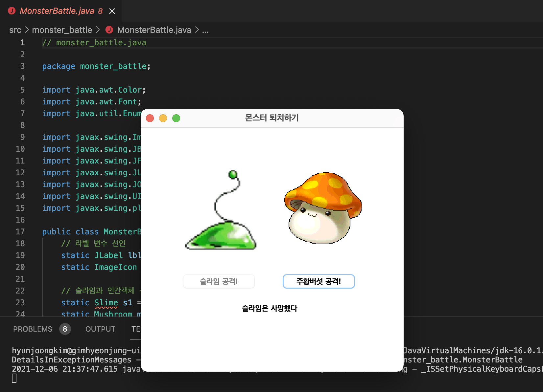Click the 몬스터 퇴치하기 window title

coord(272,118)
